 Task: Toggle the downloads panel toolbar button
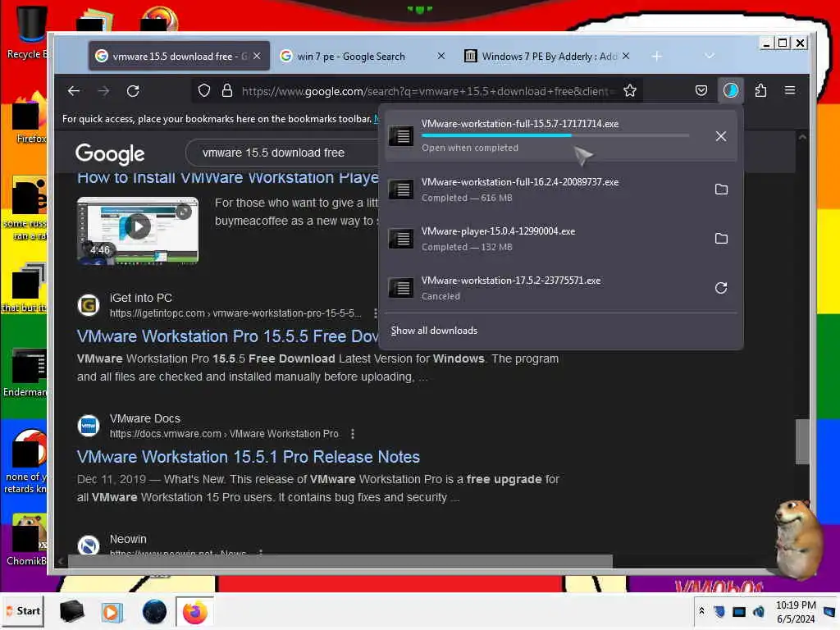pos(731,90)
